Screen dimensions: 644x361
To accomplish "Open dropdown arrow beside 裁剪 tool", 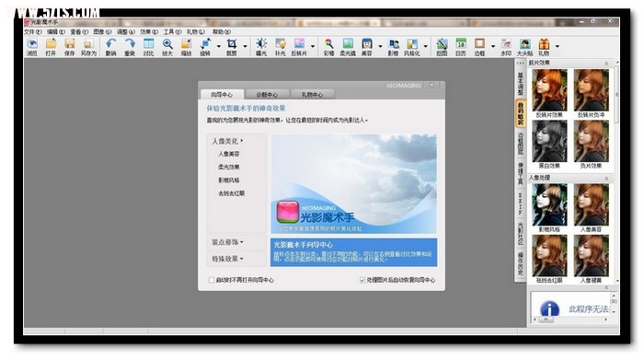I will [246, 46].
